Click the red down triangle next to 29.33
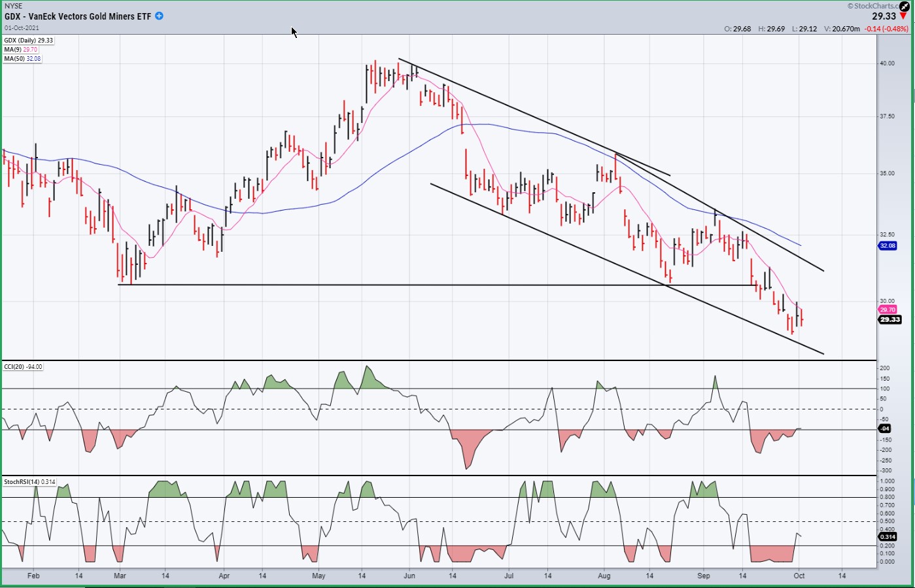The image size is (915, 588). click(903, 16)
